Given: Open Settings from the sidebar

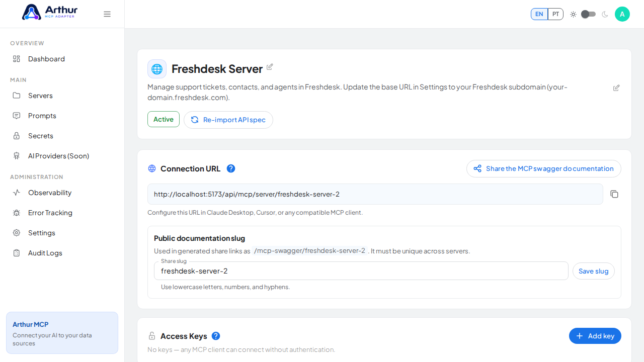Looking at the screenshot, I should pos(62,233).
